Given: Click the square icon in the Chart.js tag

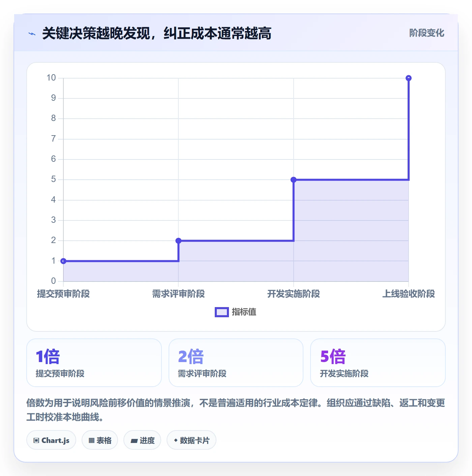Looking at the screenshot, I should click(x=36, y=441).
